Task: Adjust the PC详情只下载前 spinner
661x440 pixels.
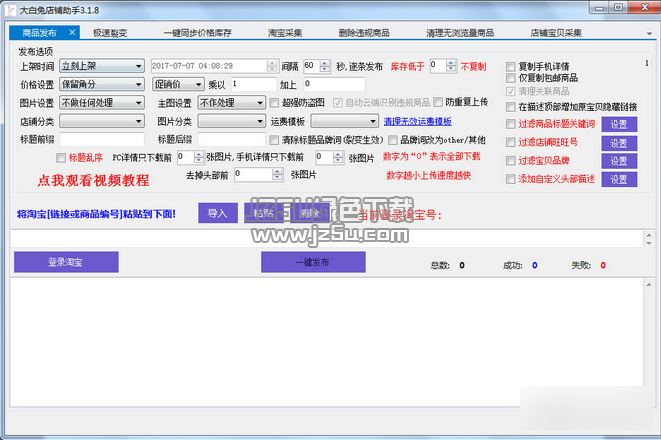Action: [199, 157]
